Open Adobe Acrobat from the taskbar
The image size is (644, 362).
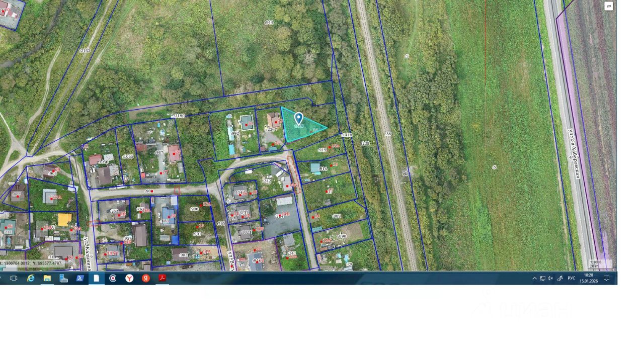click(x=162, y=278)
